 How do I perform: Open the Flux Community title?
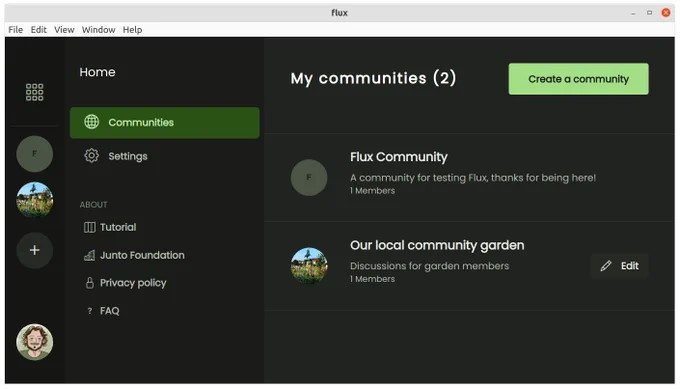(x=399, y=157)
